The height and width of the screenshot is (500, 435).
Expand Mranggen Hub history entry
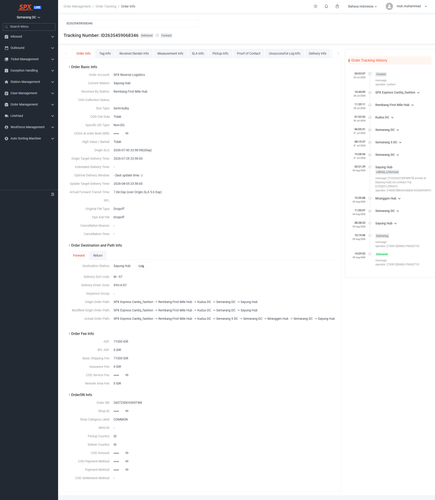pyautogui.click(x=399, y=199)
